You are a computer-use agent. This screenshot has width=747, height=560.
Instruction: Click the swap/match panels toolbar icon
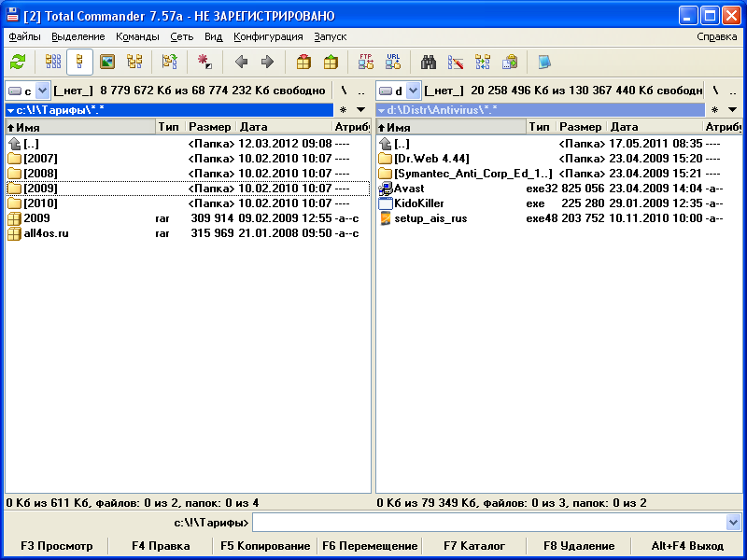click(x=170, y=62)
